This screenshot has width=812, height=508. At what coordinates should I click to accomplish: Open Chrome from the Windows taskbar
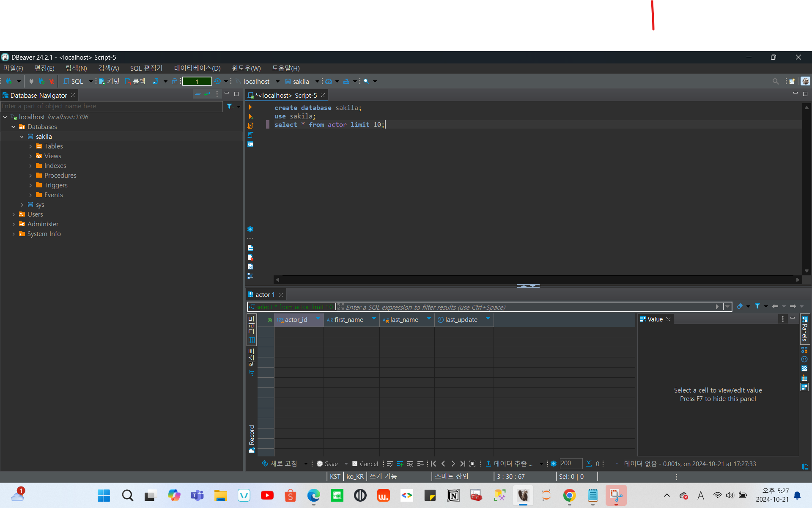(x=569, y=495)
